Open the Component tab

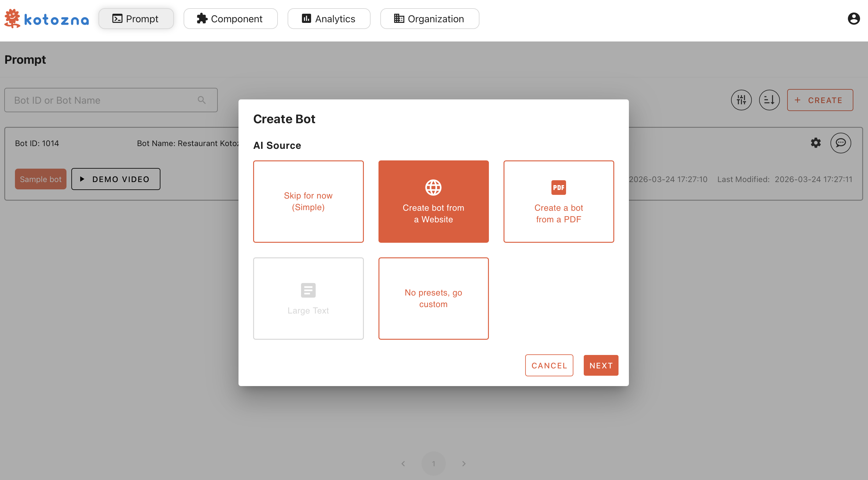230,19
